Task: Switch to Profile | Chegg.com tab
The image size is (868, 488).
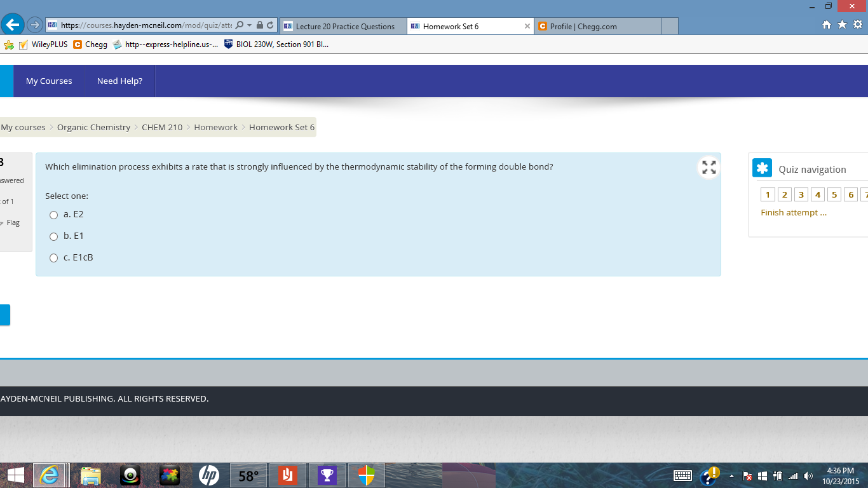Action: click(597, 26)
